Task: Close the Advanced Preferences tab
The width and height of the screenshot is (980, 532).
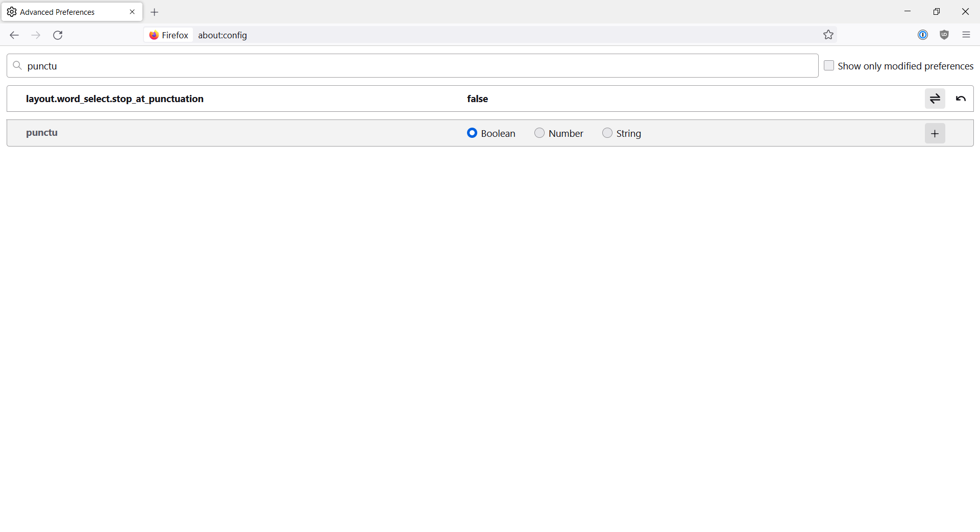Action: [x=132, y=12]
